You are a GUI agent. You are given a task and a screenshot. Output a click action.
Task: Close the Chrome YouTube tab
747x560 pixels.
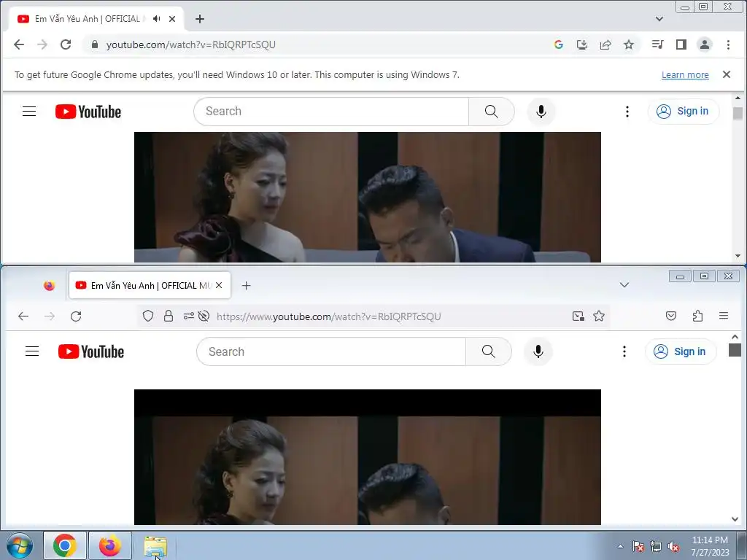(x=172, y=18)
